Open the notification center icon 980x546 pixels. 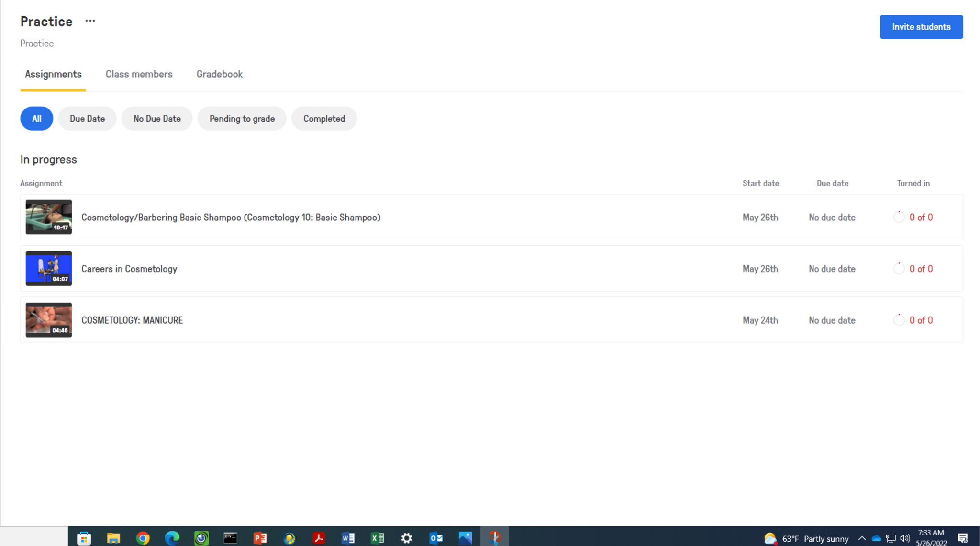[x=963, y=538]
